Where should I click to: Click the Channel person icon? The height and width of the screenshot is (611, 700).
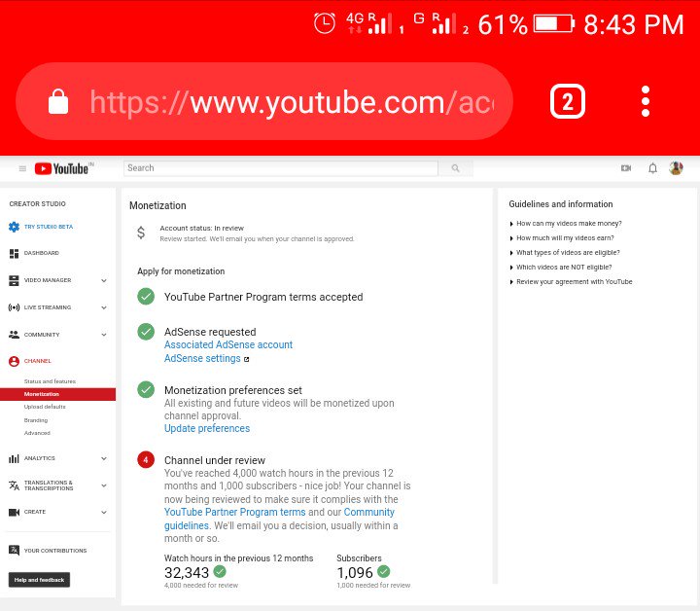14,361
